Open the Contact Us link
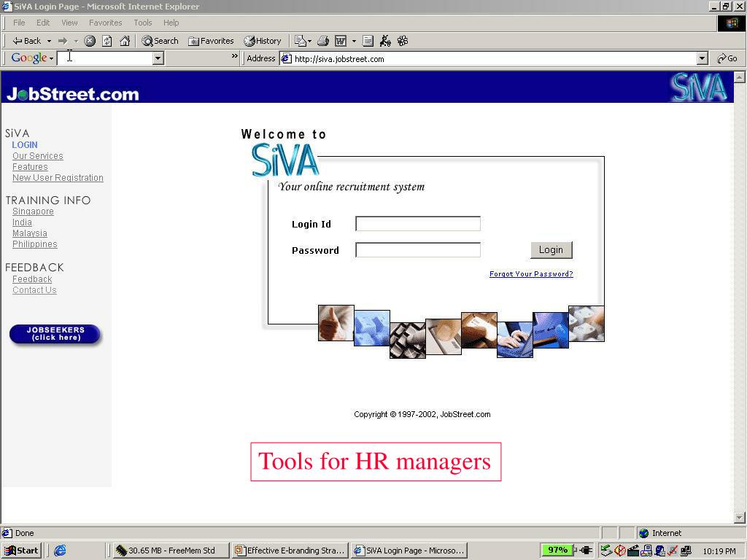This screenshot has height=560, width=747. pos(34,290)
